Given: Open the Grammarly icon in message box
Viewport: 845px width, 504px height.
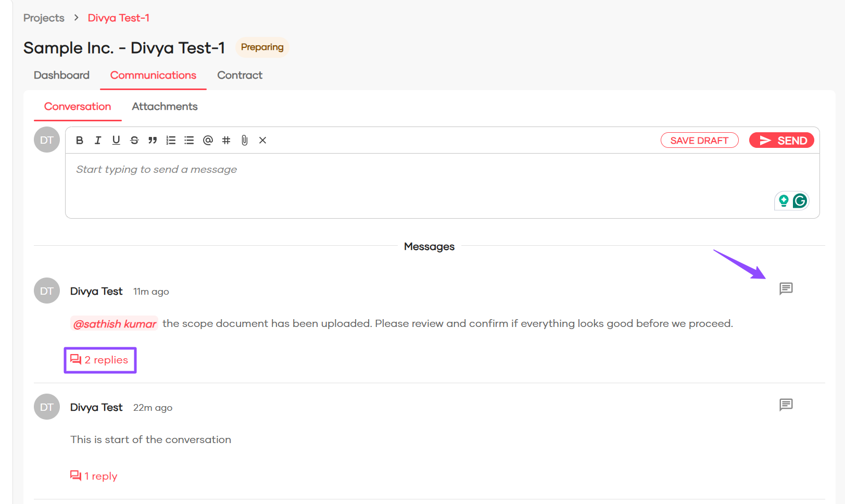Looking at the screenshot, I should pos(800,200).
